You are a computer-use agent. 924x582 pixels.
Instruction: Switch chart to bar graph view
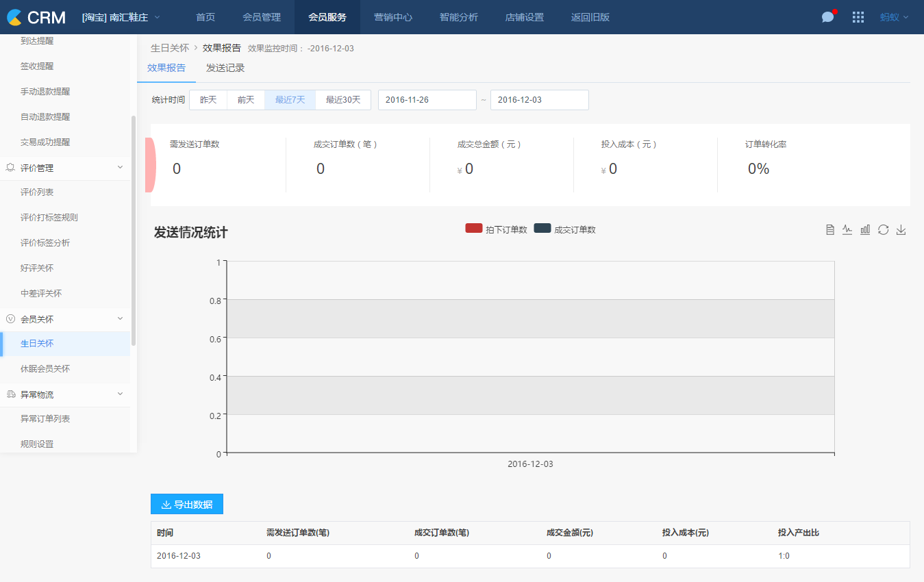point(865,230)
